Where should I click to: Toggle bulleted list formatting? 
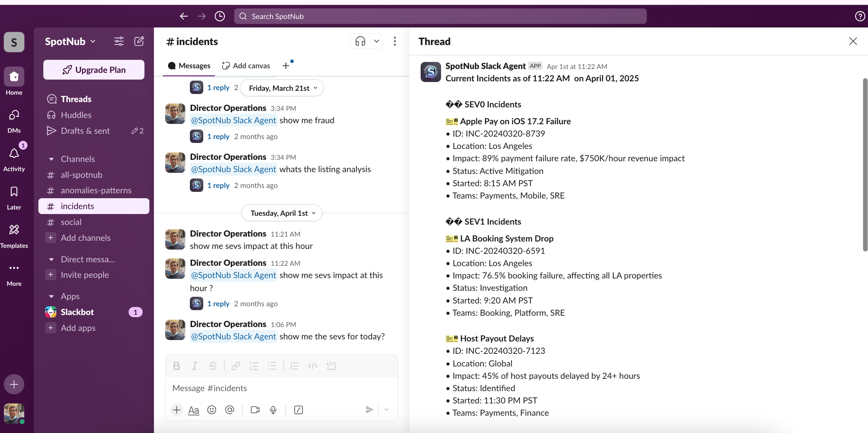[272, 366]
